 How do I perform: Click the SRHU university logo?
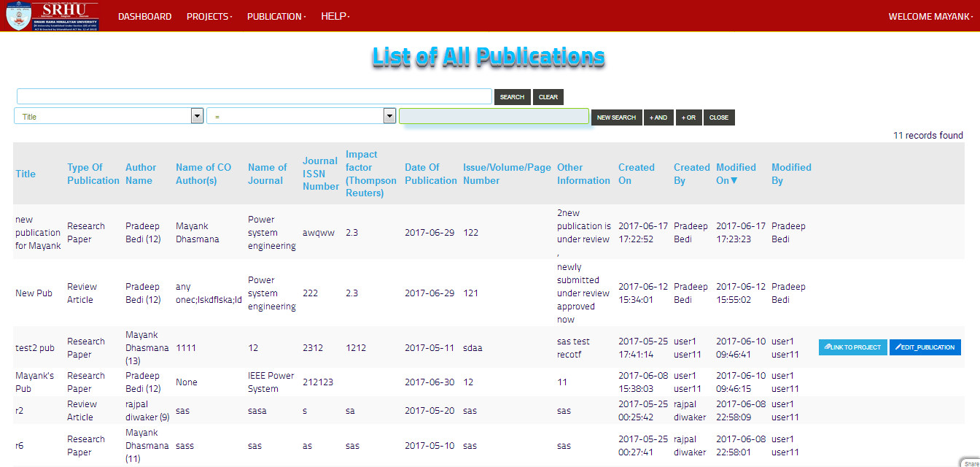click(x=52, y=15)
